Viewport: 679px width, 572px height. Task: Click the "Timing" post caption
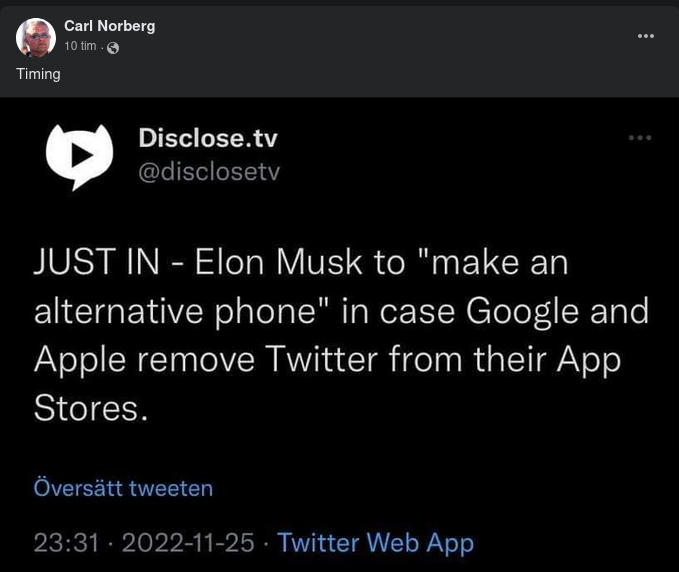point(38,74)
